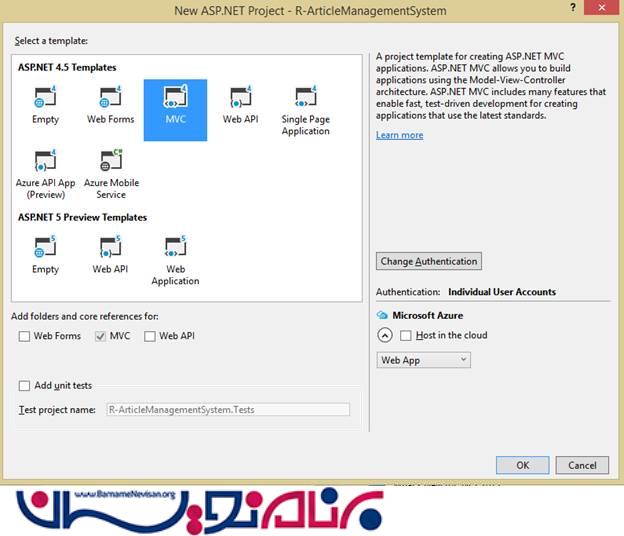
Task: Open the Learn more link
Action: click(x=399, y=135)
